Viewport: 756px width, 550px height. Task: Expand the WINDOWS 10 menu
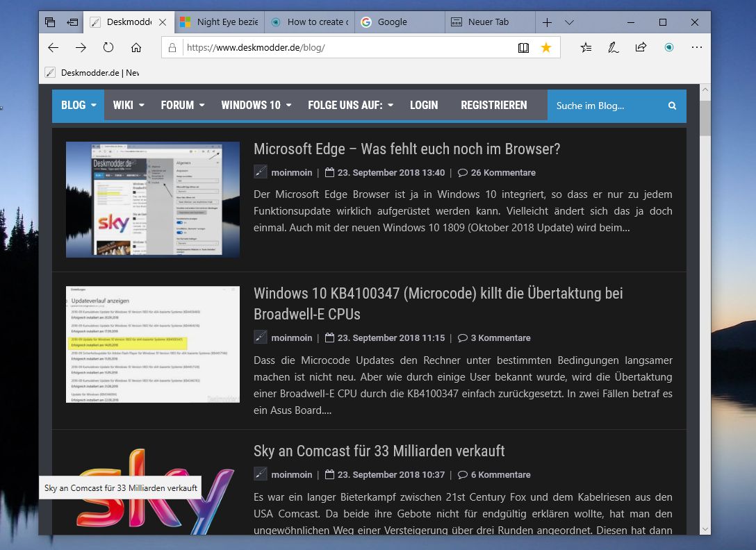(256, 105)
